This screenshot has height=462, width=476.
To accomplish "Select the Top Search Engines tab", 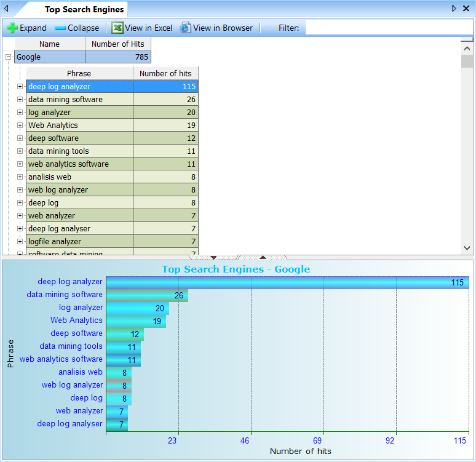I will point(84,9).
